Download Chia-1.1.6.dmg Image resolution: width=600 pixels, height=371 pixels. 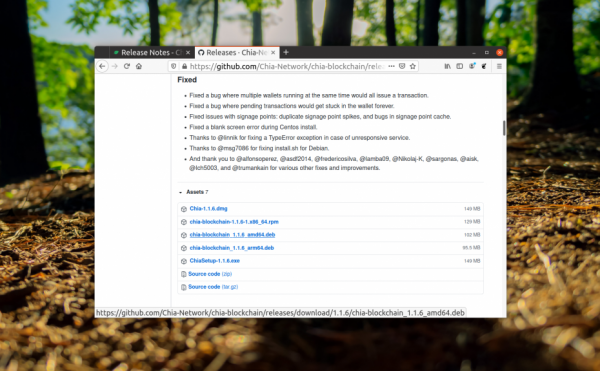(209, 208)
